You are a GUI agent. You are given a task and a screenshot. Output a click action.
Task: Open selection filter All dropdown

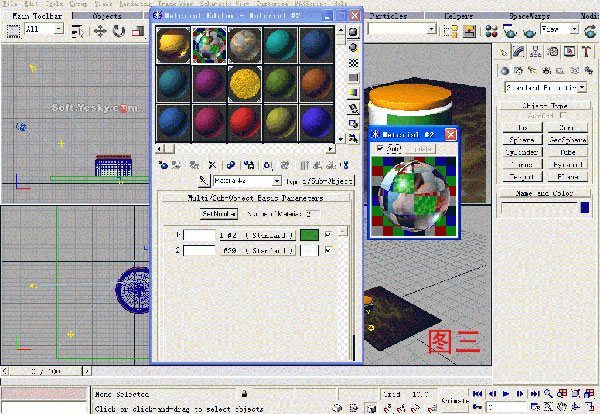pyautogui.click(x=59, y=29)
